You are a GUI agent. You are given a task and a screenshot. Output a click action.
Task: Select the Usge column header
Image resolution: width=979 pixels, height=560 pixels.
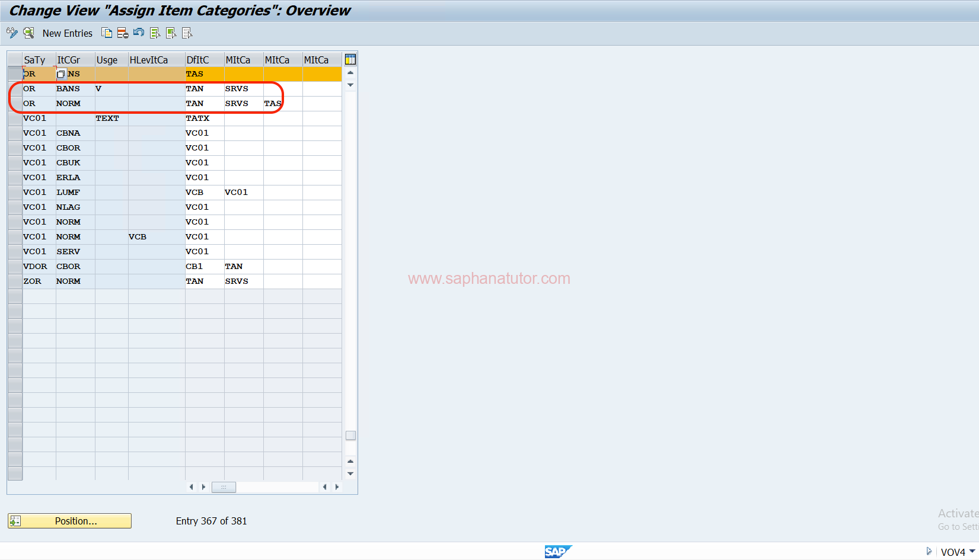[x=111, y=60]
